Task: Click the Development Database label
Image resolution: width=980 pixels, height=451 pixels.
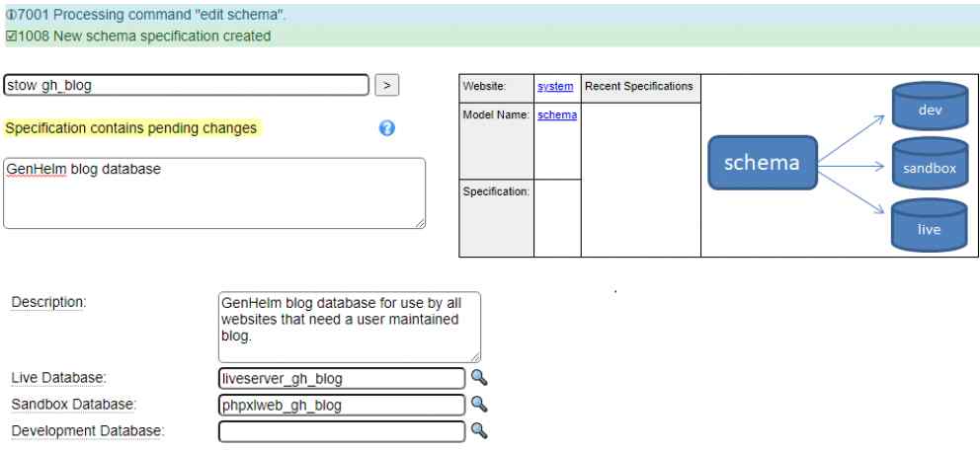Action: tap(88, 431)
